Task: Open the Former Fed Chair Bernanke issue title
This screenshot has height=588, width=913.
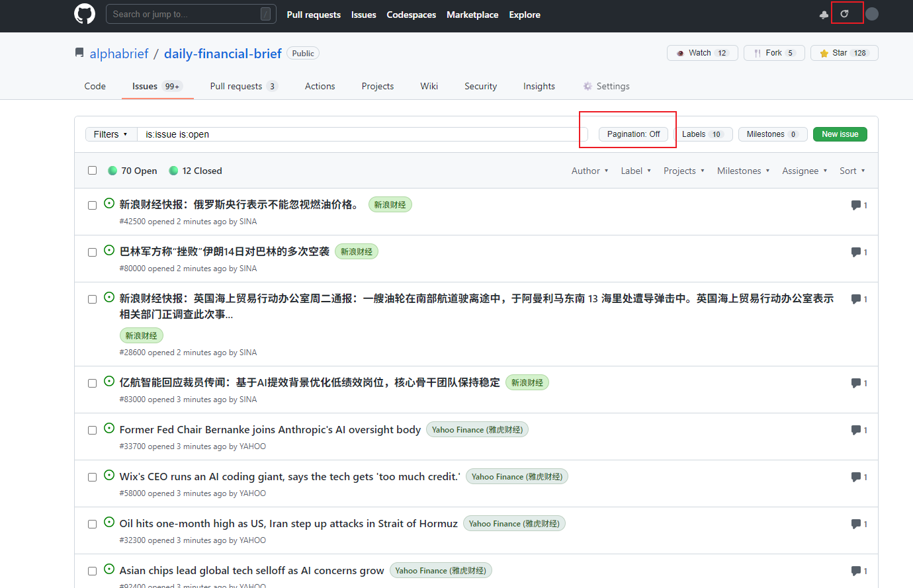Action: pos(270,430)
